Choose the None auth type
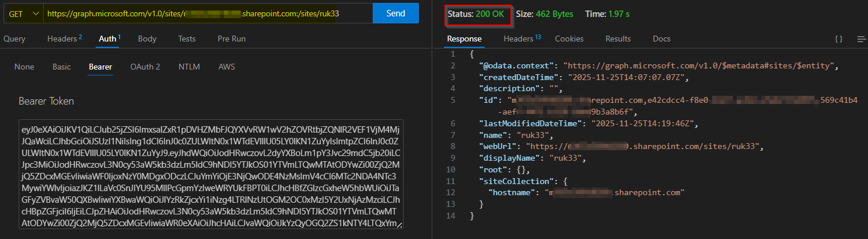This screenshot has width=868, height=239. [x=24, y=67]
